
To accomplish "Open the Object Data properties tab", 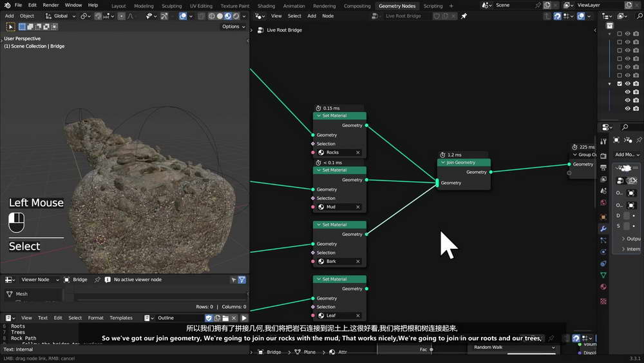I will point(603,275).
